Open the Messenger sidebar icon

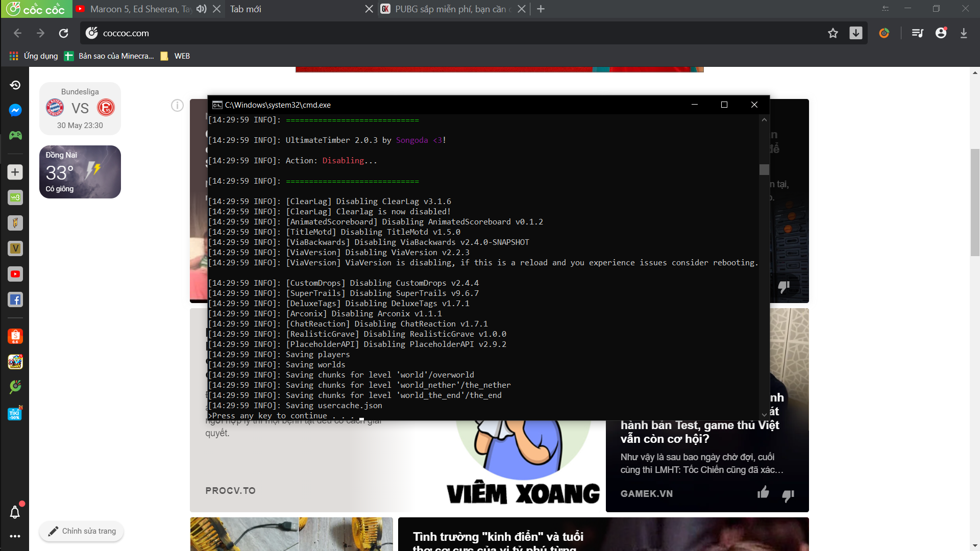[x=15, y=110]
